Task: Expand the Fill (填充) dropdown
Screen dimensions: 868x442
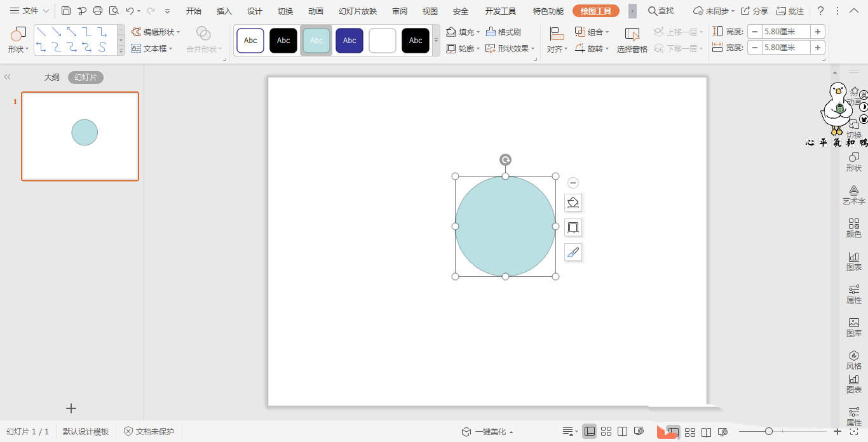Action: pos(463,32)
